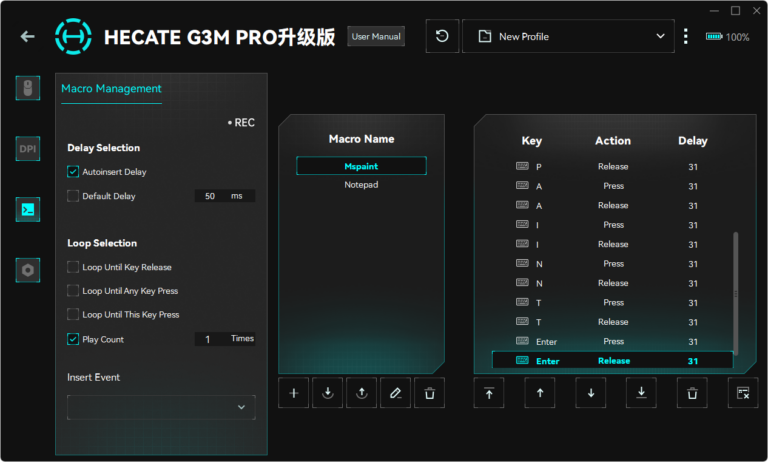
Task: Open the User Manual
Action: point(376,36)
